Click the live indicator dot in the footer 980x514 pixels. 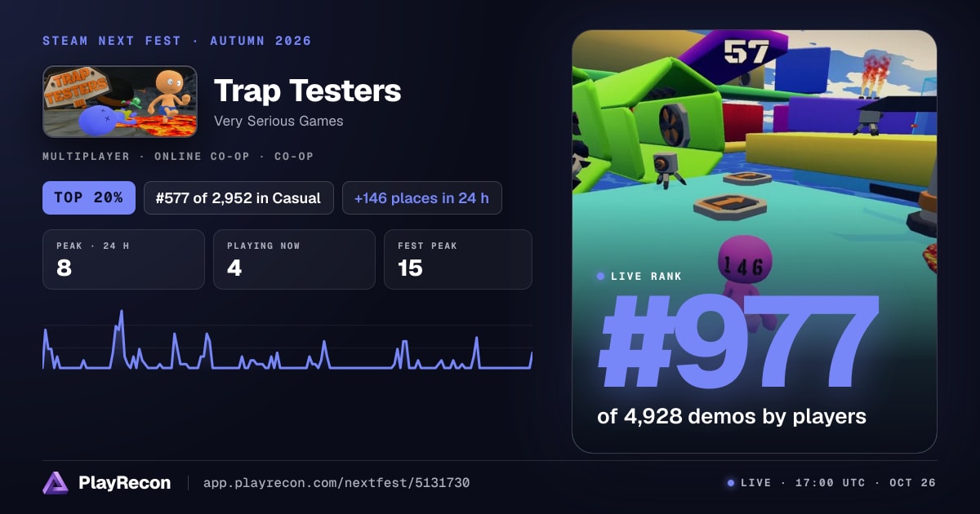point(731,483)
